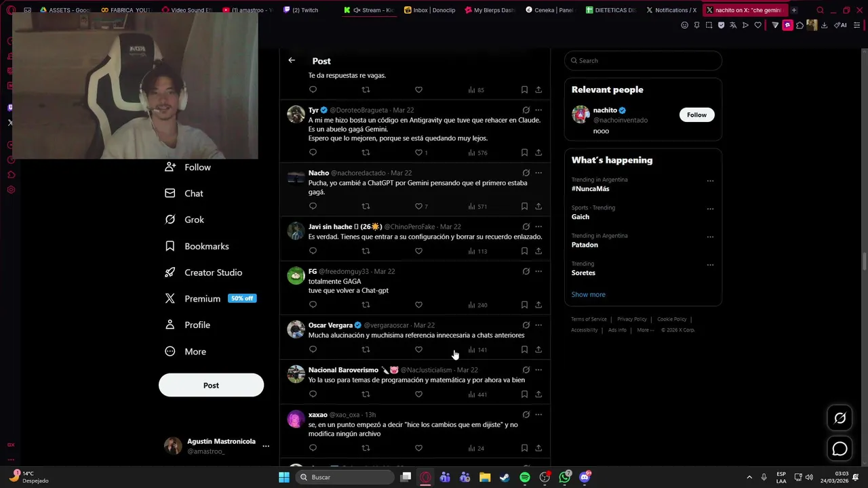Image resolution: width=868 pixels, height=488 pixels.
Task: Open Profile in the sidebar
Action: (188, 325)
